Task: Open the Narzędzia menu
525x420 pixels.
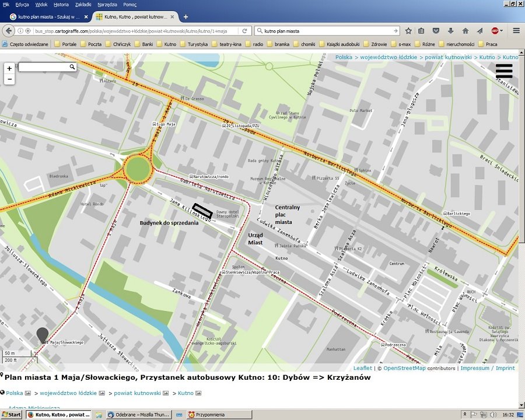Action: click(107, 4)
